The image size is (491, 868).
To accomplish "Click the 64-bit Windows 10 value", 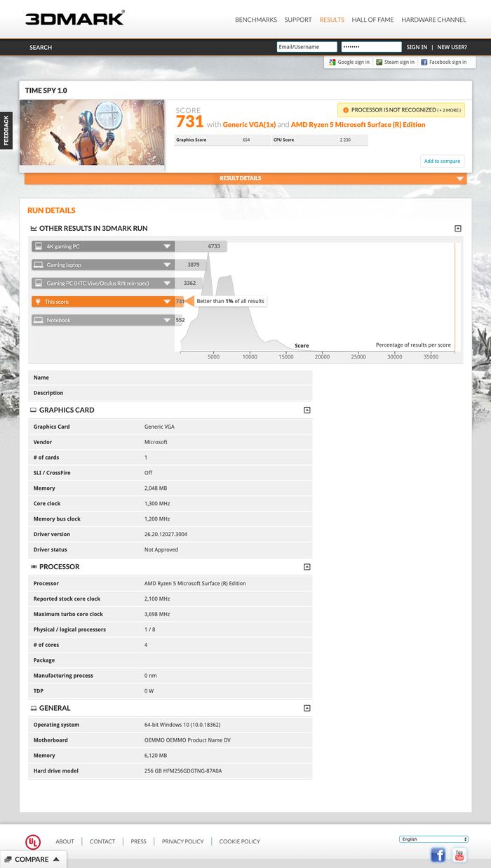I will (182, 725).
